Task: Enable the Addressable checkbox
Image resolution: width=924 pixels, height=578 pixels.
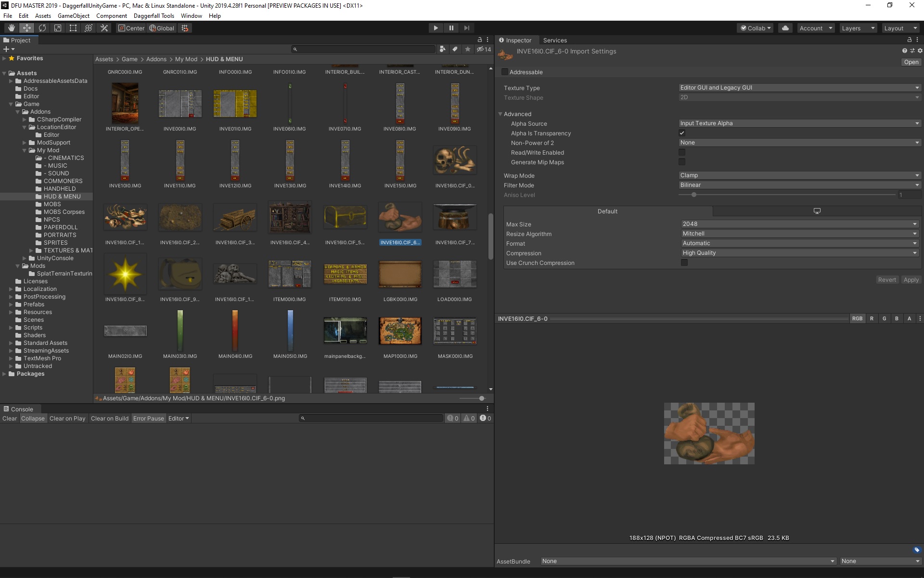Action: [505, 72]
